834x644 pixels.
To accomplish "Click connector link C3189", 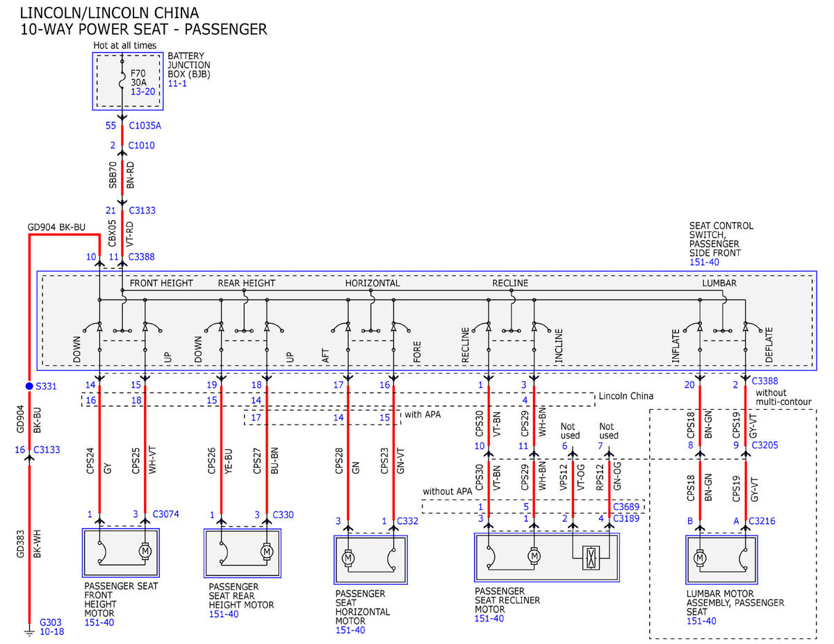I will (625, 518).
